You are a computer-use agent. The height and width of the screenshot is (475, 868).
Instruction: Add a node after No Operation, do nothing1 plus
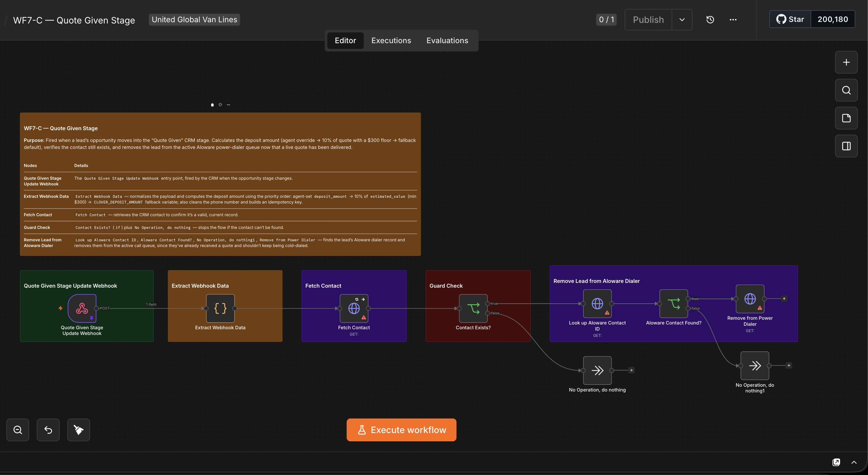click(x=789, y=365)
